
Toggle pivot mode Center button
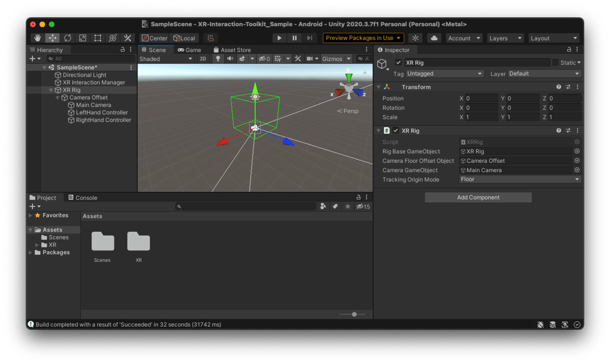[155, 38]
